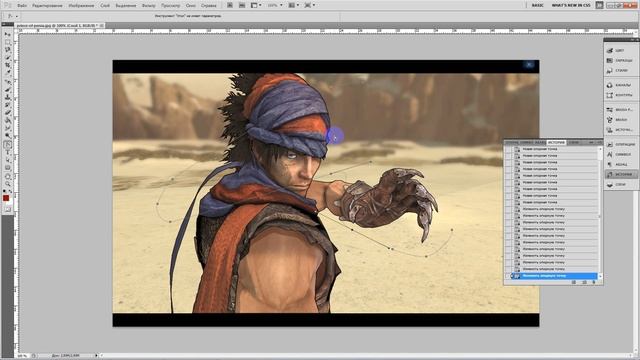
Task: Select the Type tool
Action: (7, 152)
